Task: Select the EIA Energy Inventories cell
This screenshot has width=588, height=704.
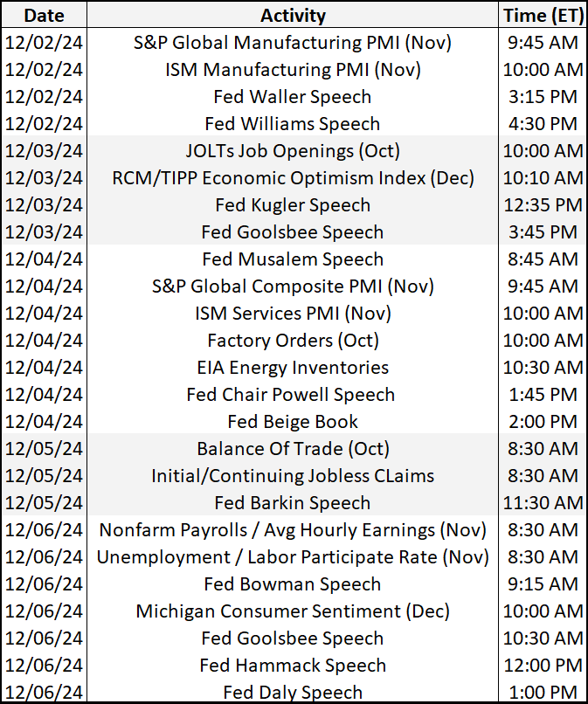Action: [293, 368]
